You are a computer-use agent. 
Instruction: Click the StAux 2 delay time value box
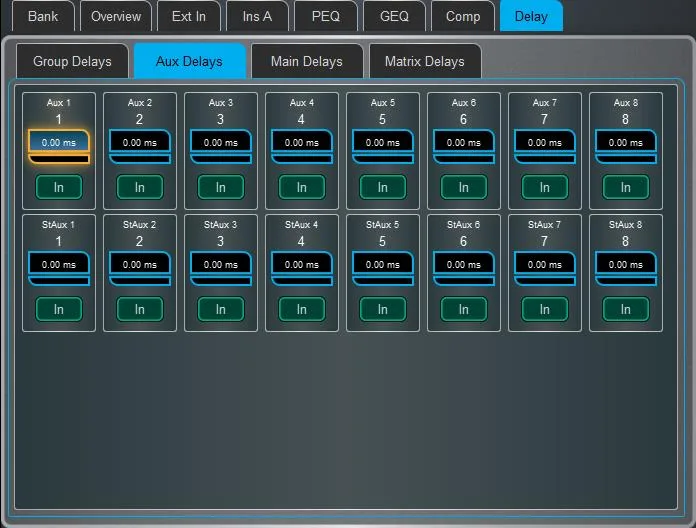[140, 264]
